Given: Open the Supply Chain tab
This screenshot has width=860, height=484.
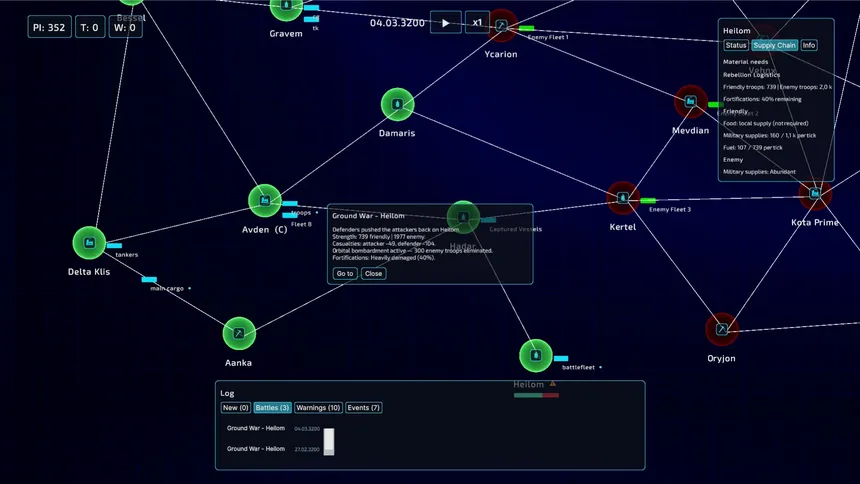Looking at the screenshot, I should coord(774,46).
